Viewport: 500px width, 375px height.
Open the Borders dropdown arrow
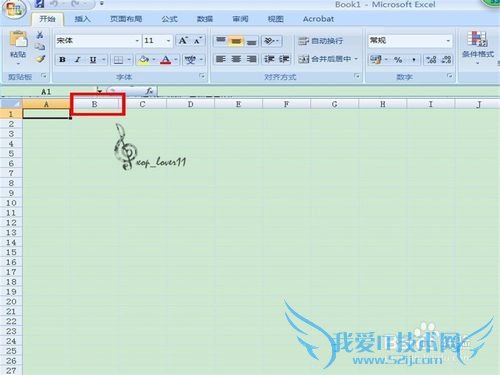pos(129,60)
